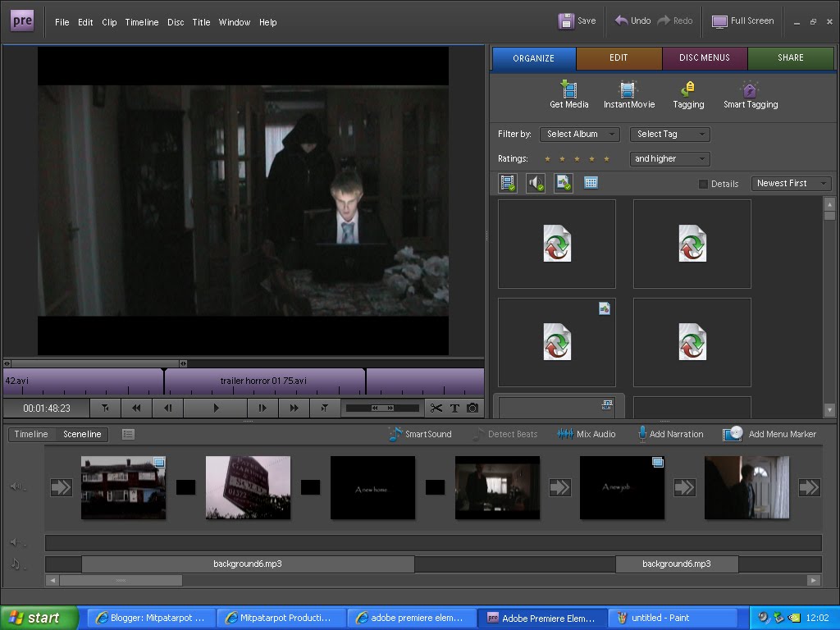840x630 pixels.
Task: Open the Disc menu
Action: (176, 22)
